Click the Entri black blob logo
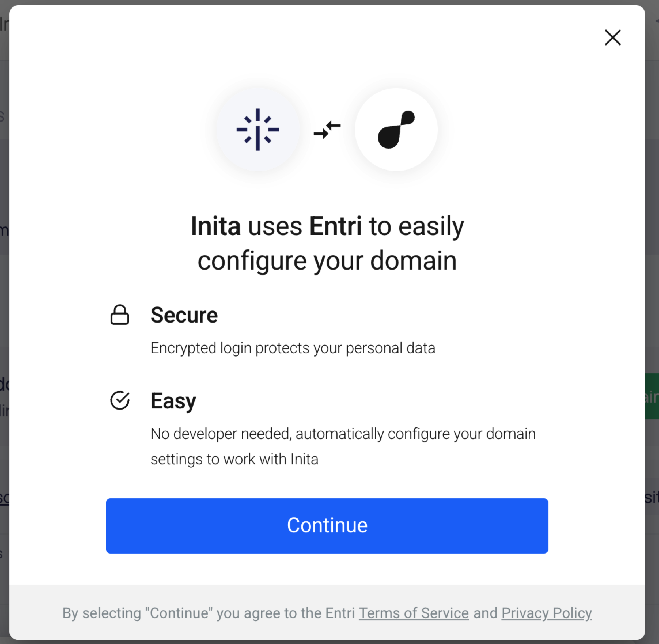 click(x=396, y=130)
